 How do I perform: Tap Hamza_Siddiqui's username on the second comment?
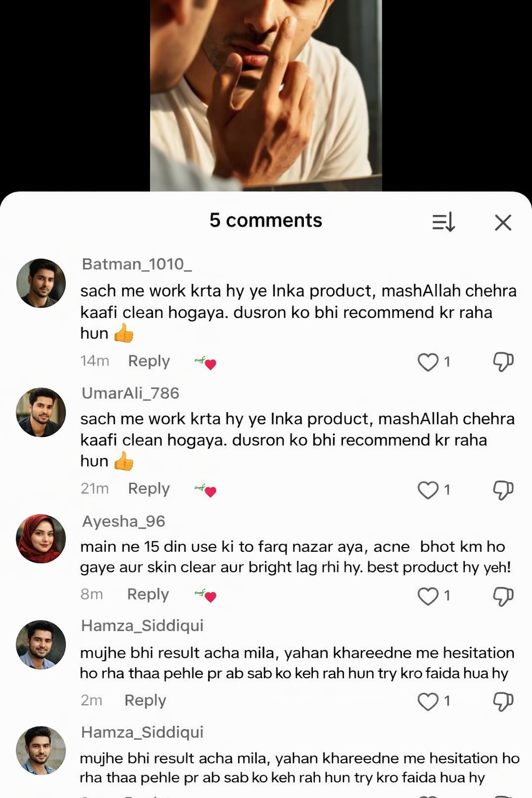tap(141, 732)
